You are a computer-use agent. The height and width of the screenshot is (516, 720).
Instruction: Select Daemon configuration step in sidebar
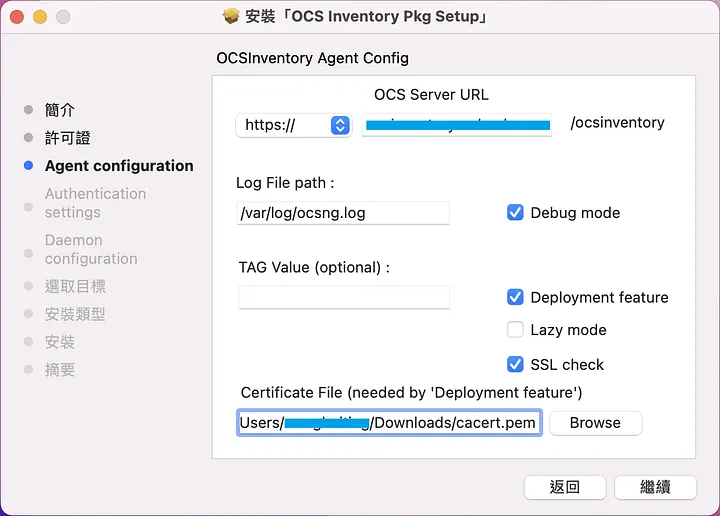pyautogui.click(x=91, y=249)
